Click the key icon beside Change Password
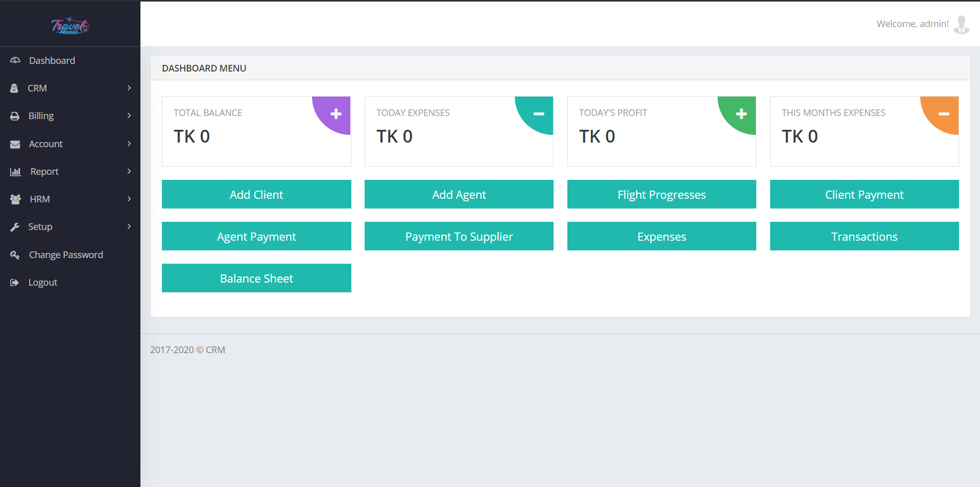 15,254
